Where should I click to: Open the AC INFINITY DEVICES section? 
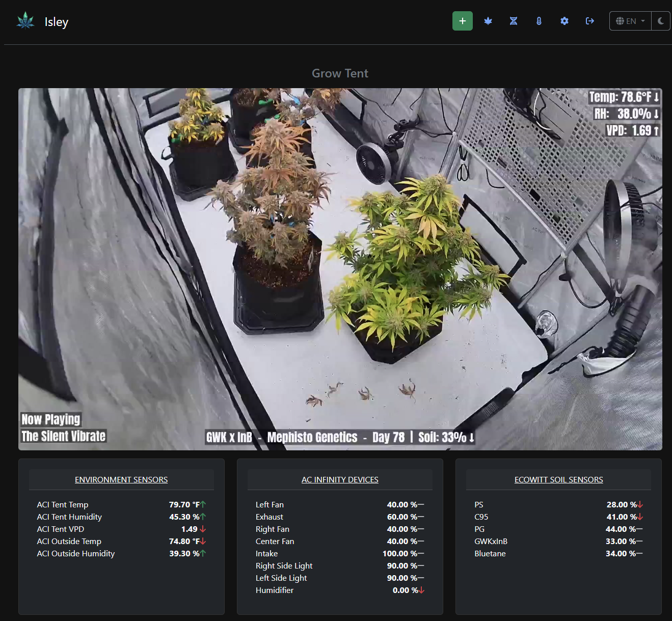tap(340, 479)
